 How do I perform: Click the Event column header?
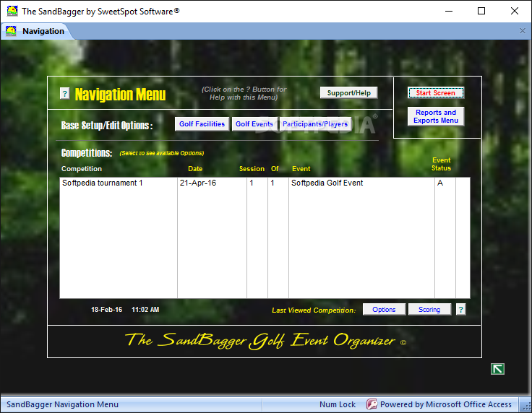point(301,169)
